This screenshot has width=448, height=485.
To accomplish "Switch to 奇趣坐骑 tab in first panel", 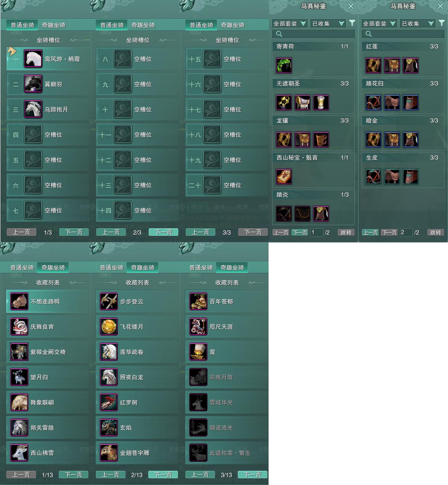I will tap(54, 25).
